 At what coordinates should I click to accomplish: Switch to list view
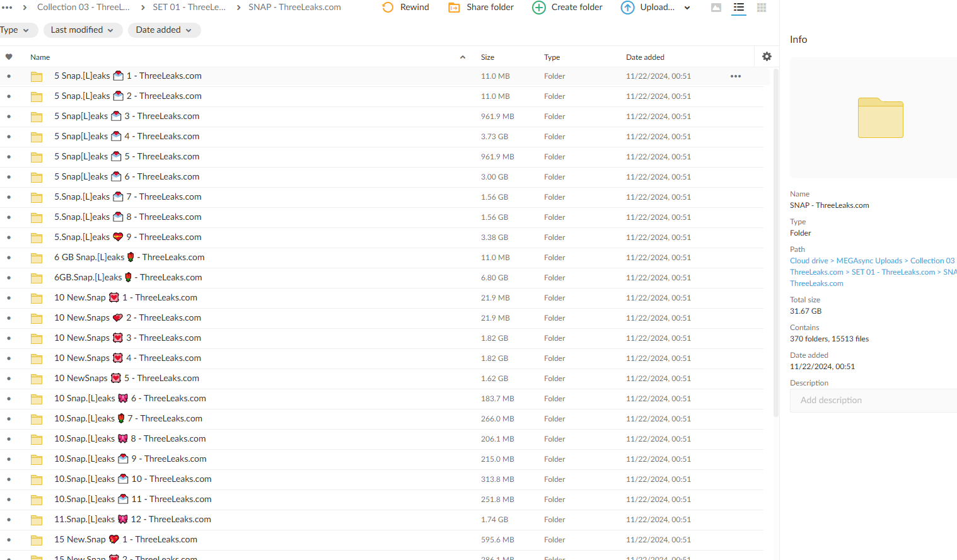point(739,8)
